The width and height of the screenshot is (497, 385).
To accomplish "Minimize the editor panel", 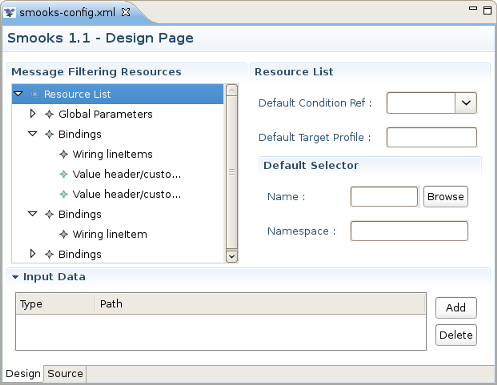I will click(473, 8).
